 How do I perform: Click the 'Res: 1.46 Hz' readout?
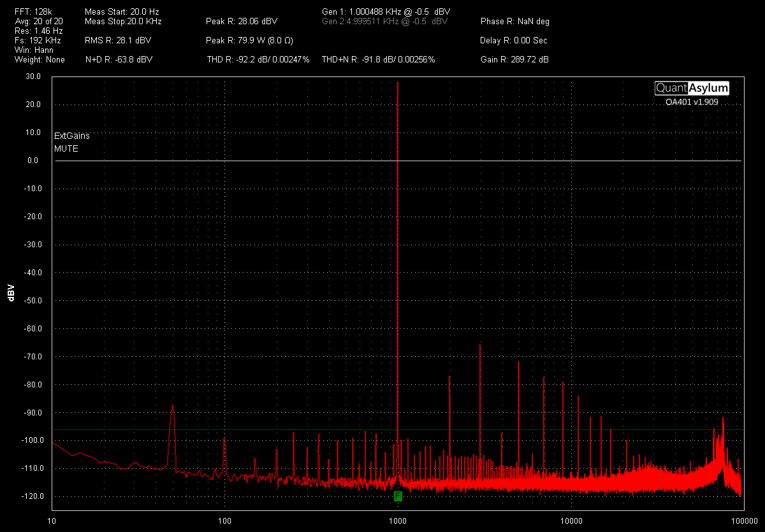tap(38, 31)
